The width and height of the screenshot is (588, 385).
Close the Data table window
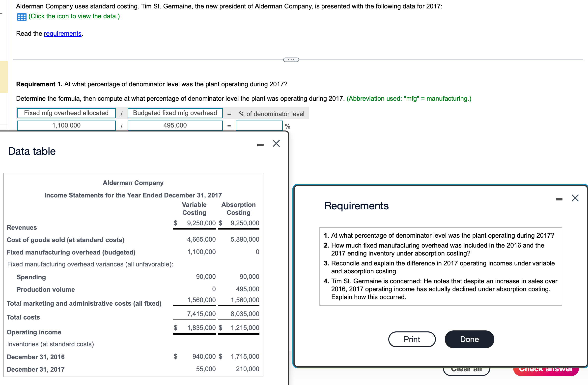click(x=276, y=143)
